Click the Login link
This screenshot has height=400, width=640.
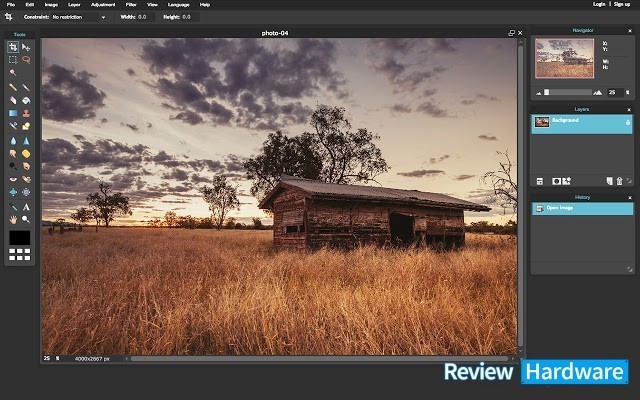pos(599,4)
